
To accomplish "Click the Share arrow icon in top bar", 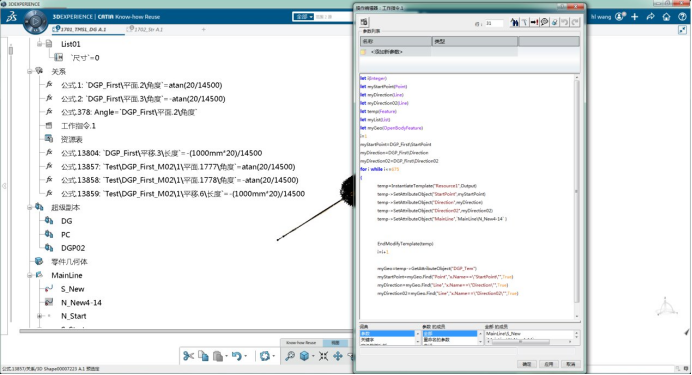I will point(651,17).
